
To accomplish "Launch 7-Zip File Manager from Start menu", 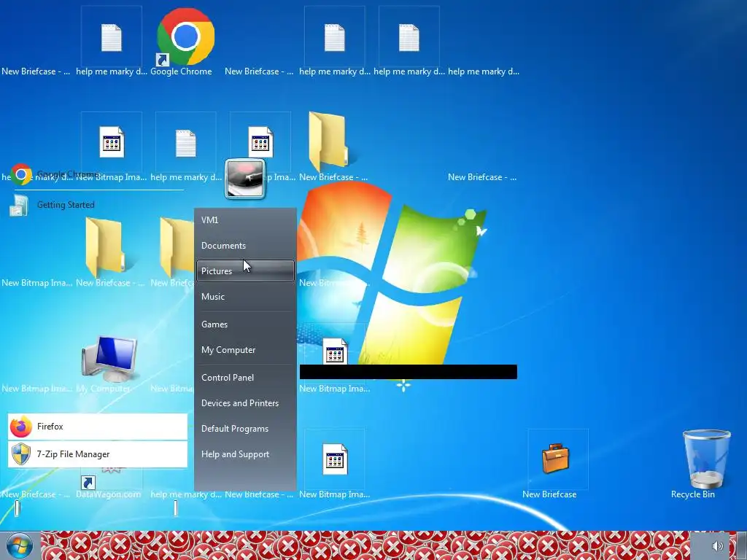I will [x=98, y=454].
